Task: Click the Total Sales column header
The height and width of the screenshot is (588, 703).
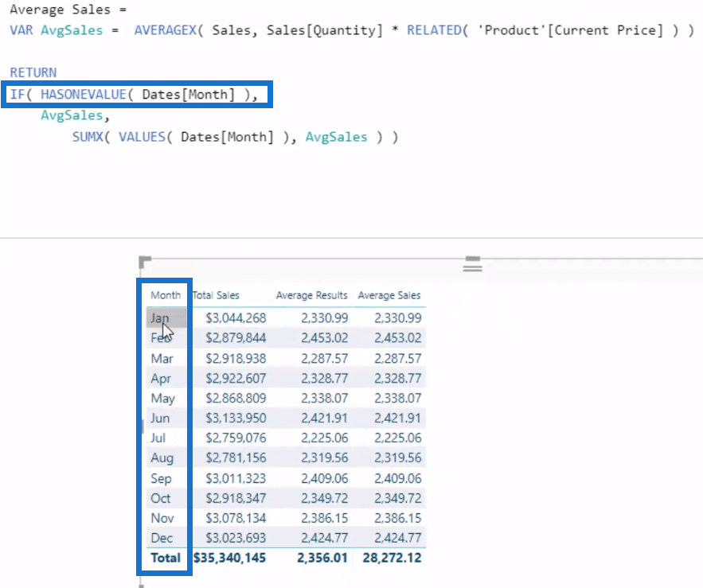Action: tap(216, 295)
